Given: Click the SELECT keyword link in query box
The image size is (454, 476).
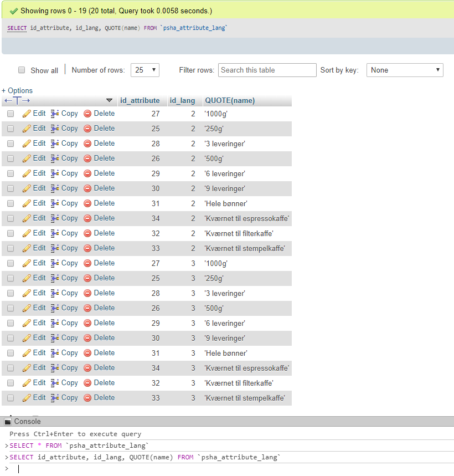Looking at the screenshot, I should pyautogui.click(x=17, y=28).
